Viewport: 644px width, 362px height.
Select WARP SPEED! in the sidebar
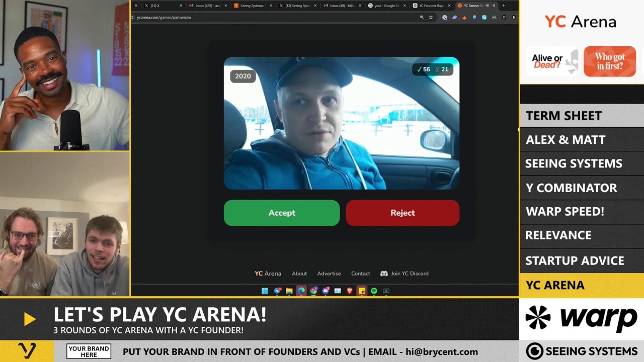pyautogui.click(x=582, y=211)
